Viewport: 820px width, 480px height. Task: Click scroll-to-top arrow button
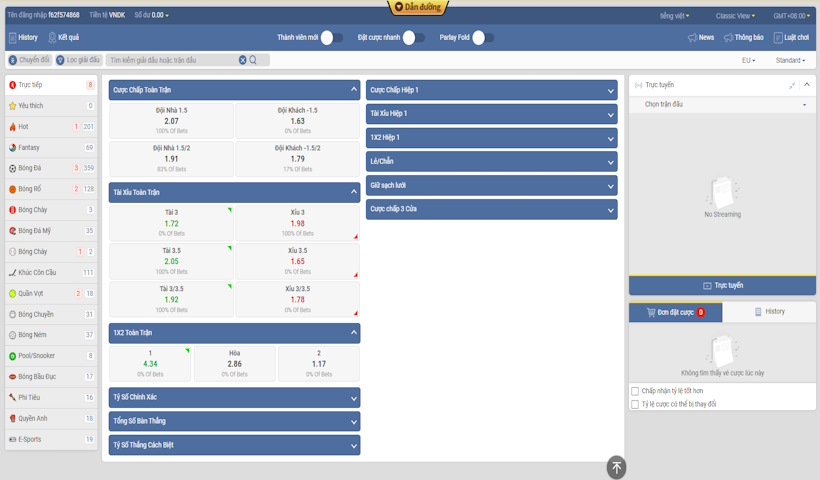[616, 467]
